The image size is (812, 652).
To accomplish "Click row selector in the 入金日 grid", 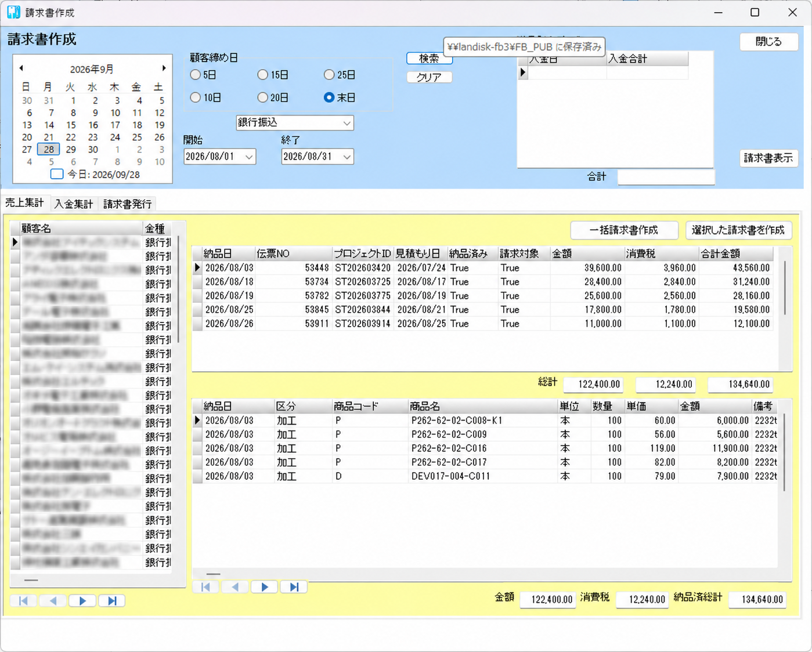I will (523, 73).
